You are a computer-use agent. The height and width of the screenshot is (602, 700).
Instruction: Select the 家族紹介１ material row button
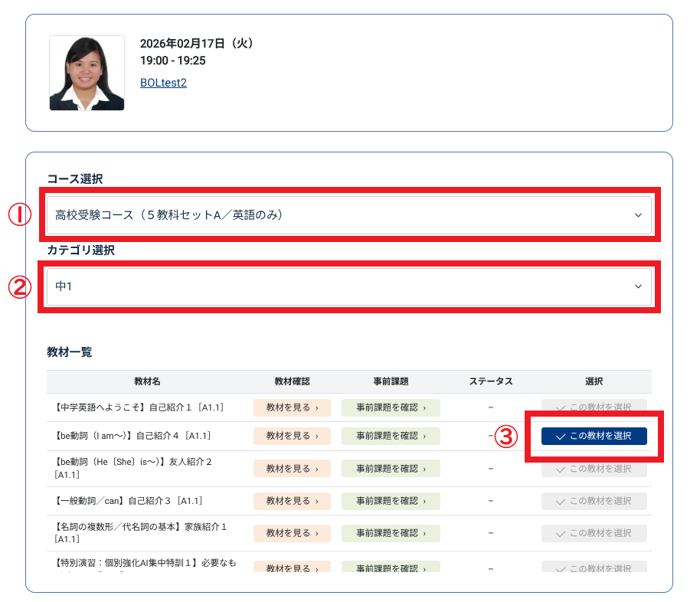[x=594, y=533]
